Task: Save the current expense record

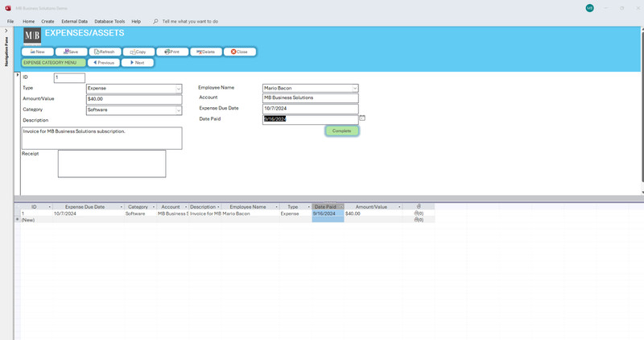Action: [71, 52]
